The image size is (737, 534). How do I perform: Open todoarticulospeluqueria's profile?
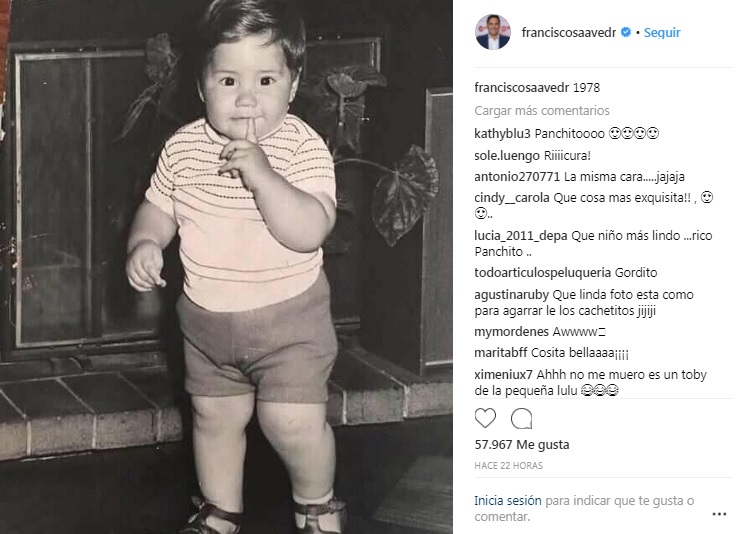point(542,273)
